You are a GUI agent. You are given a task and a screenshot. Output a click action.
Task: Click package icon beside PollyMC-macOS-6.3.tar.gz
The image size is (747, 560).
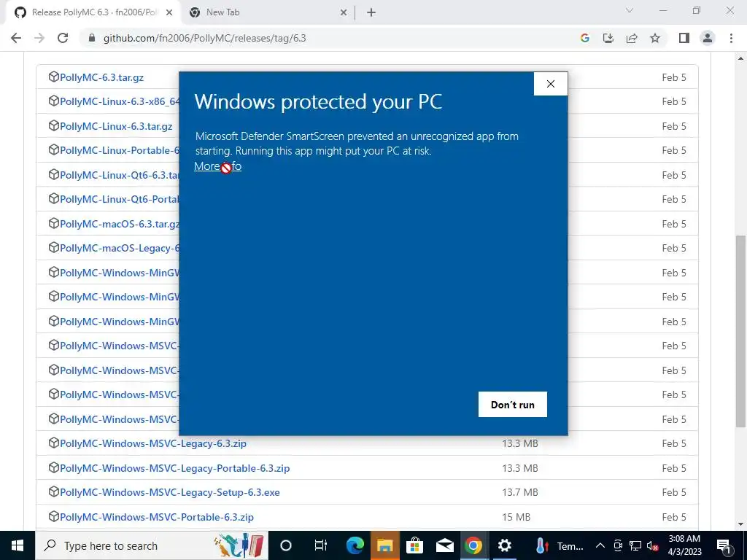pos(54,223)
